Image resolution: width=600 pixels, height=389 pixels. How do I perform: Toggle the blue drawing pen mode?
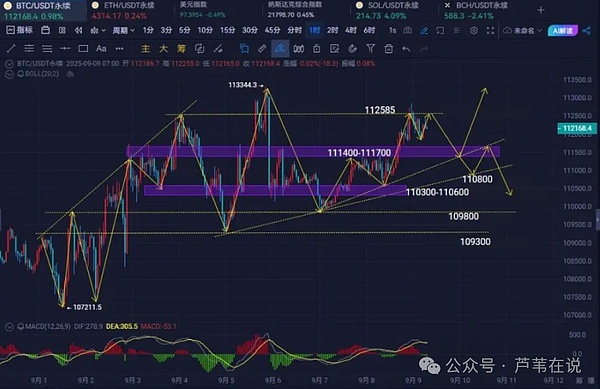pos(424,31)
